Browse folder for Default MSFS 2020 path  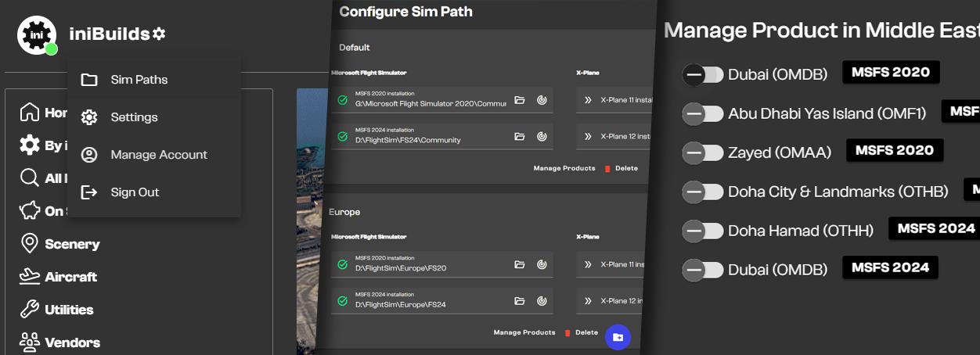point(520,100)
